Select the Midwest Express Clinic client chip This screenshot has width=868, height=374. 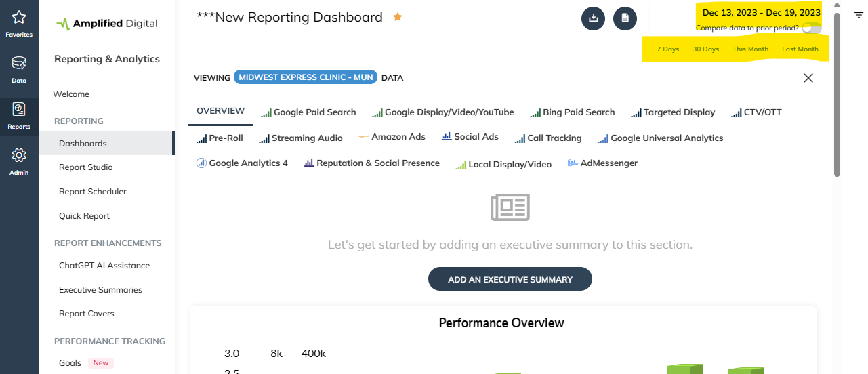(306, 77)
